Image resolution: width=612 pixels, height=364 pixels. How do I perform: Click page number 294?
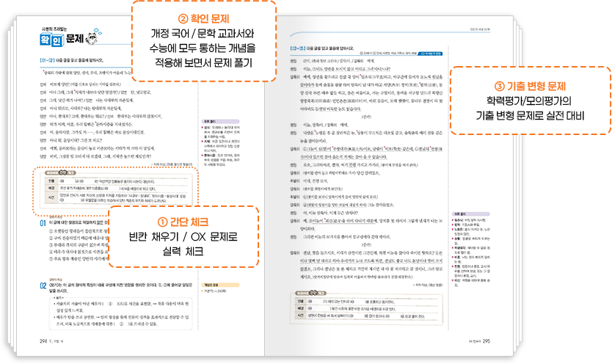[x=43, y=341]
